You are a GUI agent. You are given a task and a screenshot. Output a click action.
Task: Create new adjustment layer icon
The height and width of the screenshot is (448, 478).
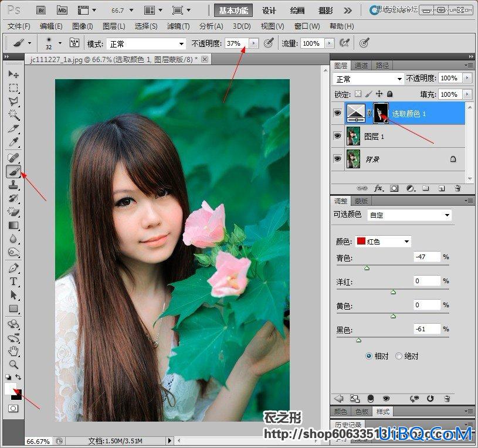click(411, 188)
